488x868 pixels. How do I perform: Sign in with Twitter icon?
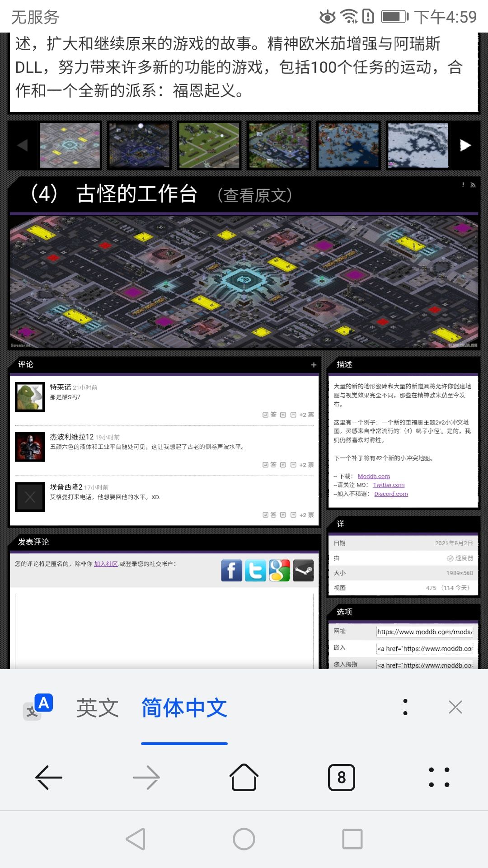click(255, 571)
